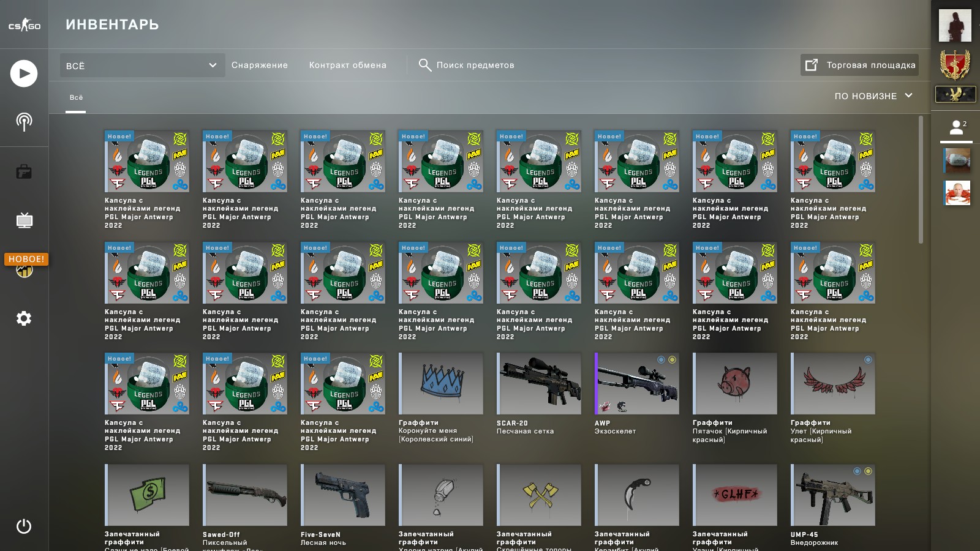
Task: Select the sealed karambit graffiti
Action: click(637, 495)
